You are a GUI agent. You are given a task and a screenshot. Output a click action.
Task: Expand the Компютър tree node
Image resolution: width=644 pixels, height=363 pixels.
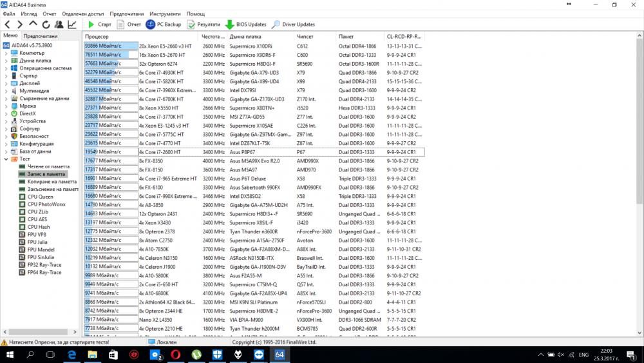(x=6, y=53)
